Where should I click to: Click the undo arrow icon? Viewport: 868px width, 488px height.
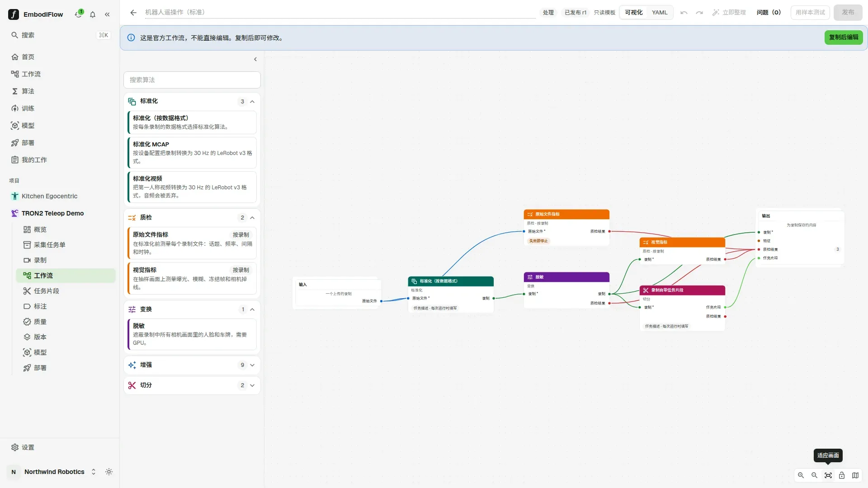[684, 13]
